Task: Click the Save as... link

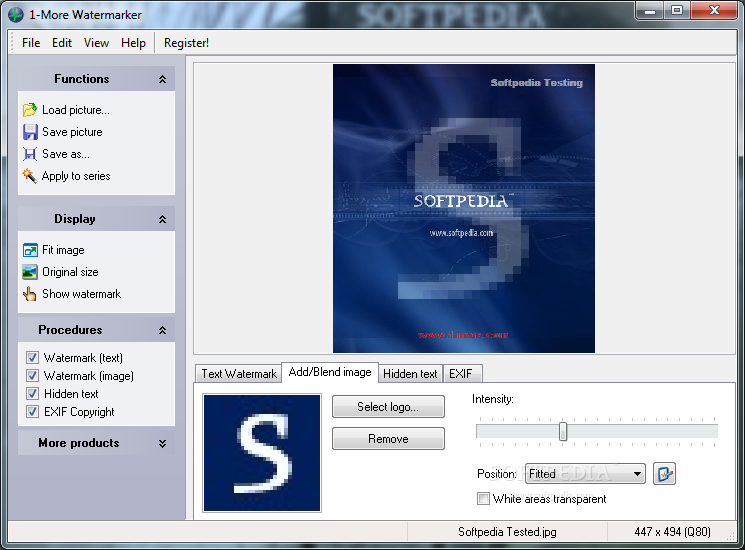Action: pos(66,154)
